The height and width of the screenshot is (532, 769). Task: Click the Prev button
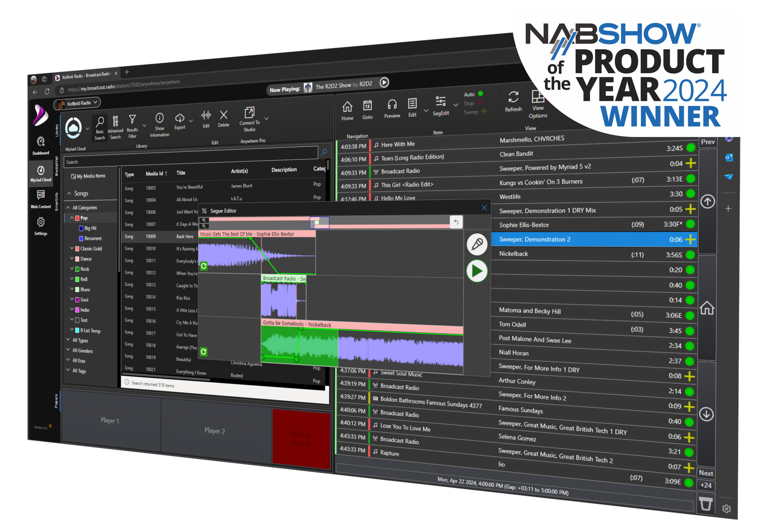click(x=708, y=142)
